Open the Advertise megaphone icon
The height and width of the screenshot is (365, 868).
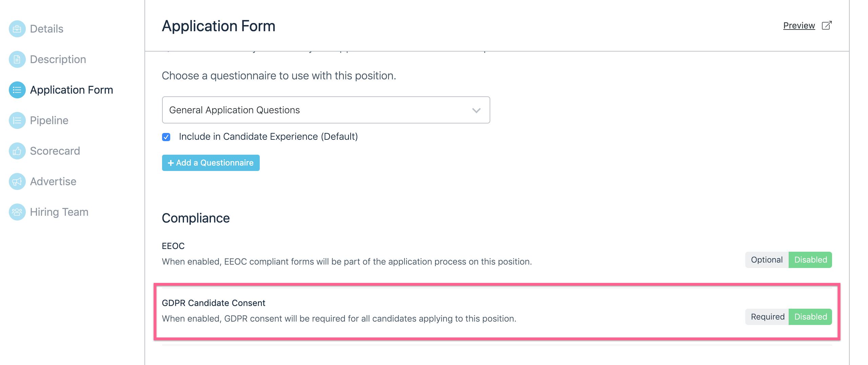point(17,181)
